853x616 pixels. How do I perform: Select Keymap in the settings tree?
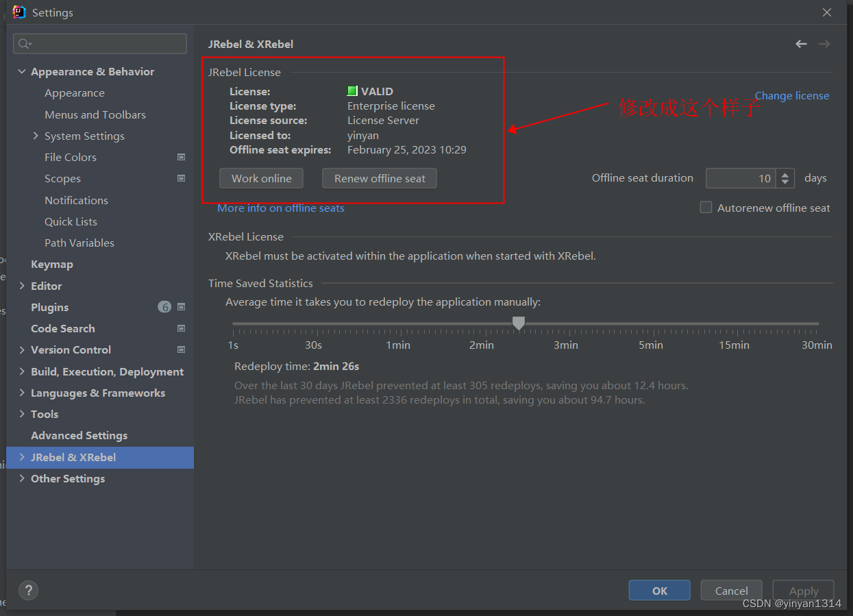(52, 264)
